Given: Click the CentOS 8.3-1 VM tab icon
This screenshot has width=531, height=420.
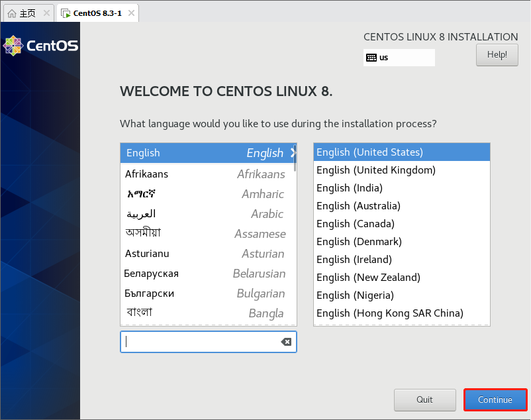Looking at the screenshot, I should pyautogui.click(x=66, y=13).
